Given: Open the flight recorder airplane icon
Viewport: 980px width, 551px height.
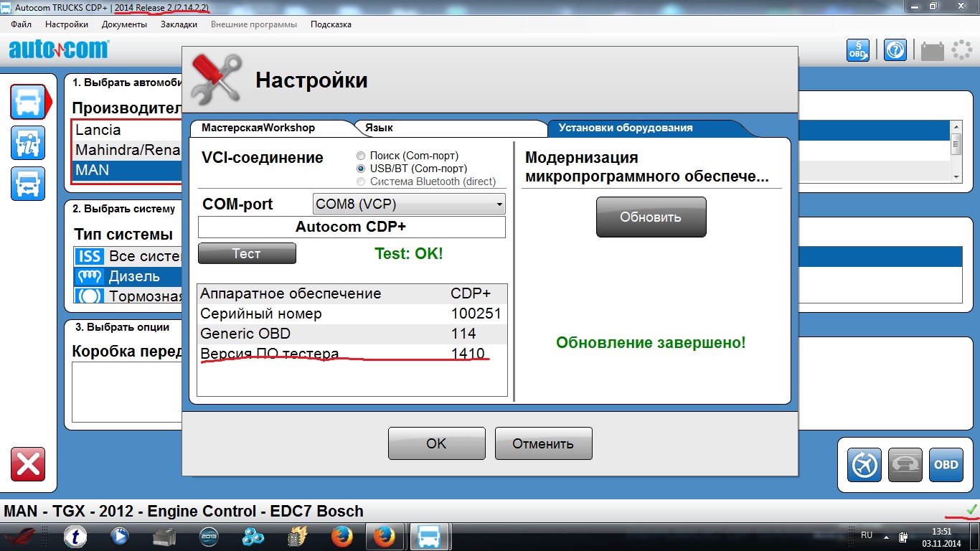Looking at the screenshot, I should coord(864,464).
